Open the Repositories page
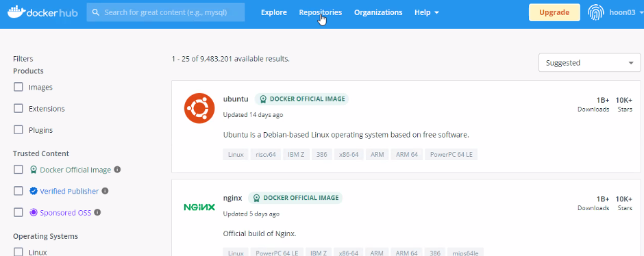This screenshot has height=256, width=644. point(321,12)
